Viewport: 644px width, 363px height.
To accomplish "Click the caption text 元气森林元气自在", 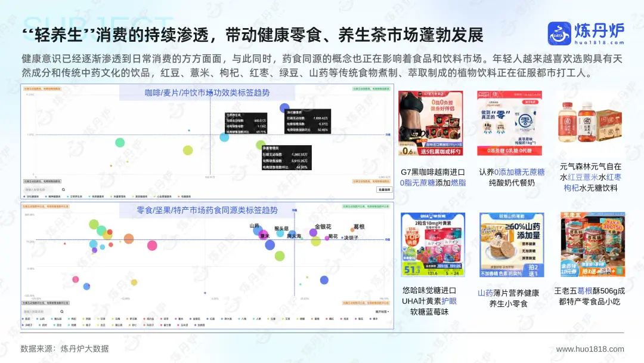I will coord(590,167).
